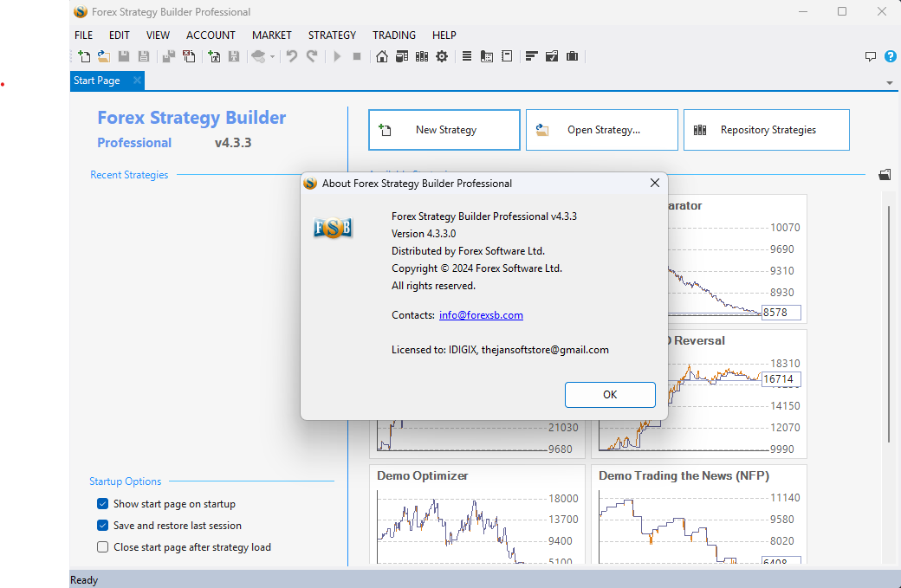Viewport: 901px width, 588px height.
Task: Open the Demo Optimizer strategy thumbnail
Action: click(x=477, y=515)
